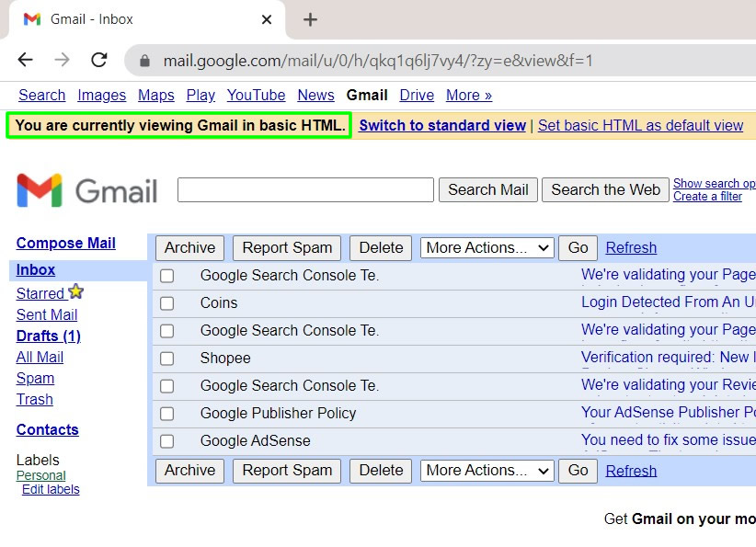Open Shopee Verification required email
This screenshot has width=756, height=547.
point(669,358)
